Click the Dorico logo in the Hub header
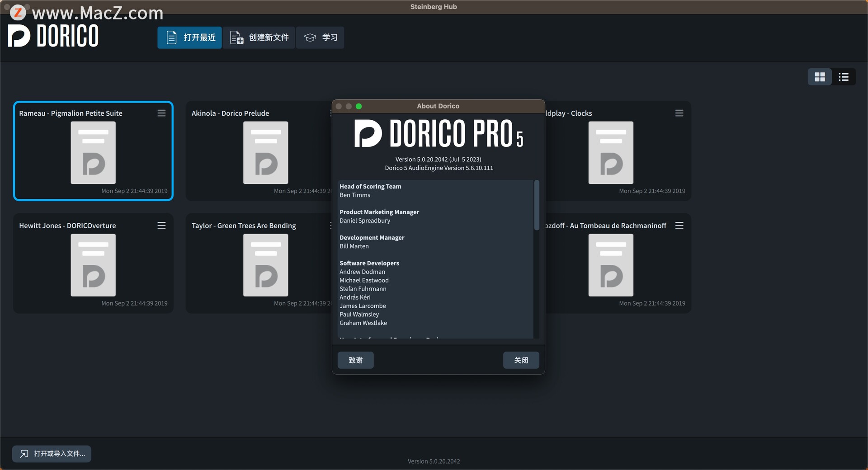 [53, 36]
